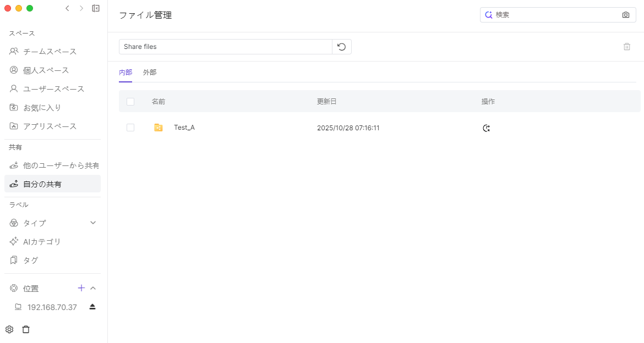Toggle the sidebar panel icon

[x=96, y=8]
